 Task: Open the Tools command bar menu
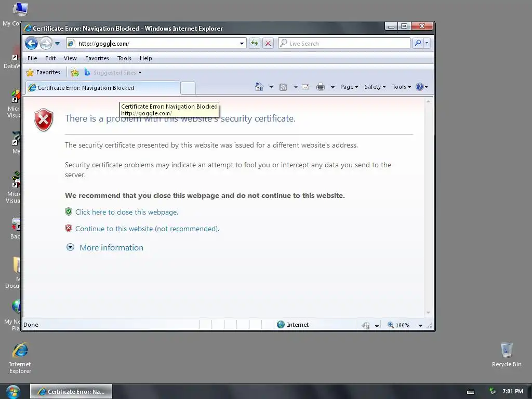(x=402, y=87)
